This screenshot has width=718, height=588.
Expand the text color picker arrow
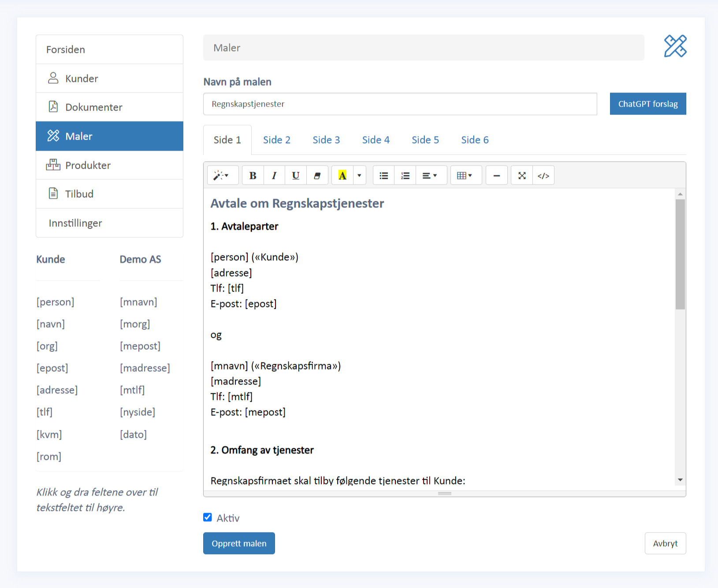tap(359, 176)
